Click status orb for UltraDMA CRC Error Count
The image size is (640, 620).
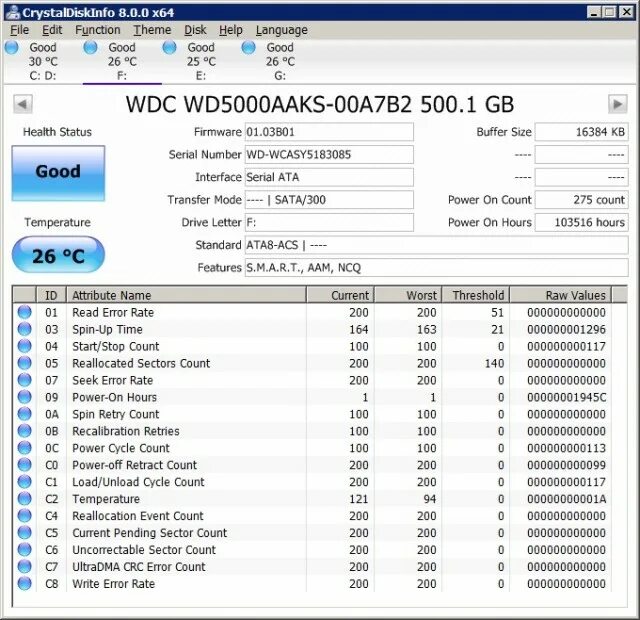[24, 566]
